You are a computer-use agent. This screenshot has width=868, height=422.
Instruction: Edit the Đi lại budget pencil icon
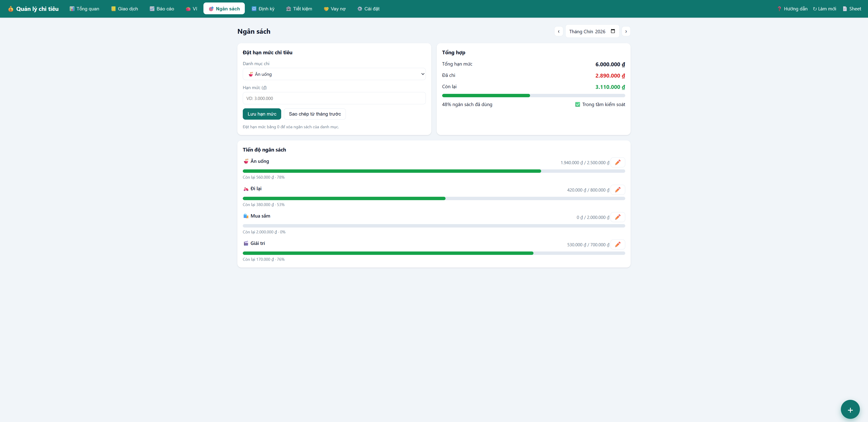(x=618, y=190)
